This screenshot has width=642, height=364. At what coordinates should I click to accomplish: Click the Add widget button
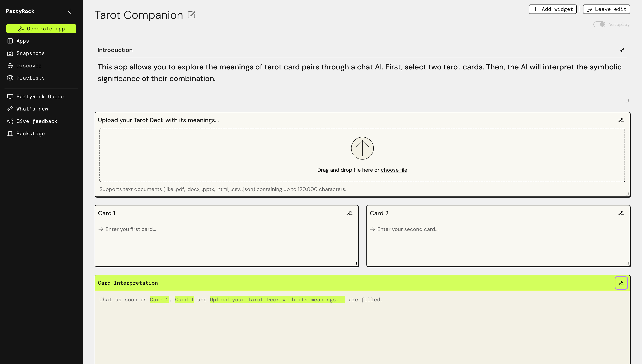click(x=553, y=9)
